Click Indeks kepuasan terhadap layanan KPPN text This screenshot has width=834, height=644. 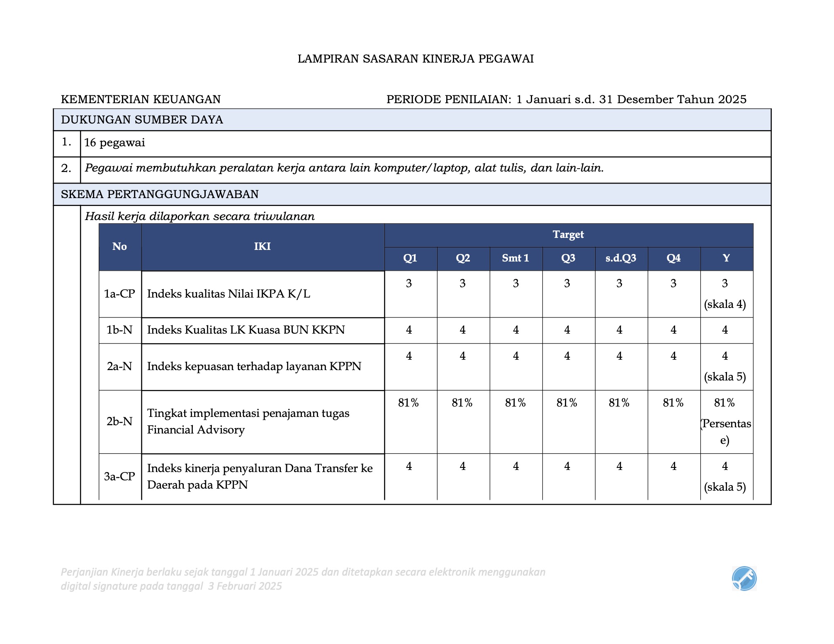pyautogui.click(x=254, y=366)
